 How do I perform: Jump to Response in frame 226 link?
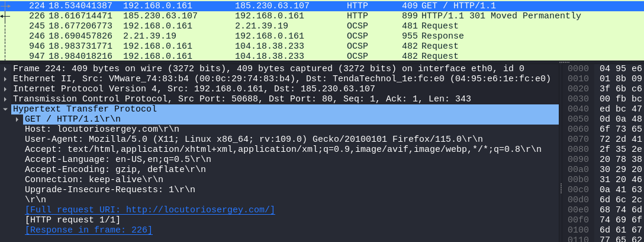[x=89, y=230]
